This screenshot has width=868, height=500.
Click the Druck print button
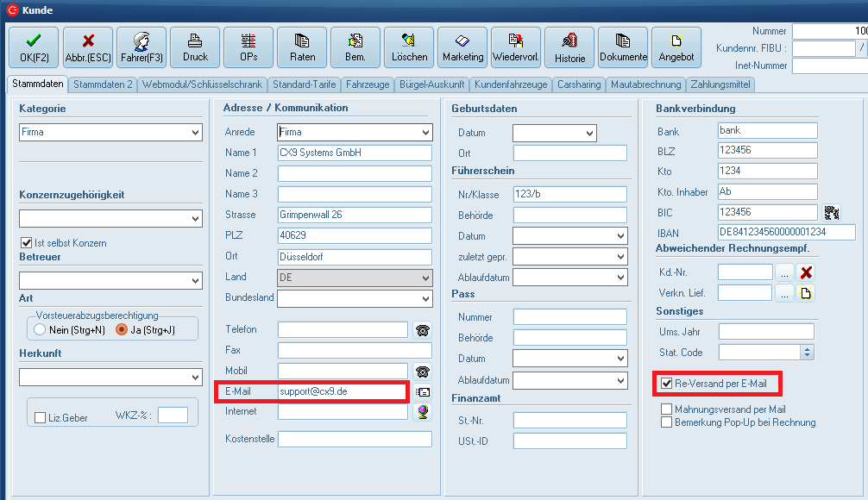pos(195,47)
